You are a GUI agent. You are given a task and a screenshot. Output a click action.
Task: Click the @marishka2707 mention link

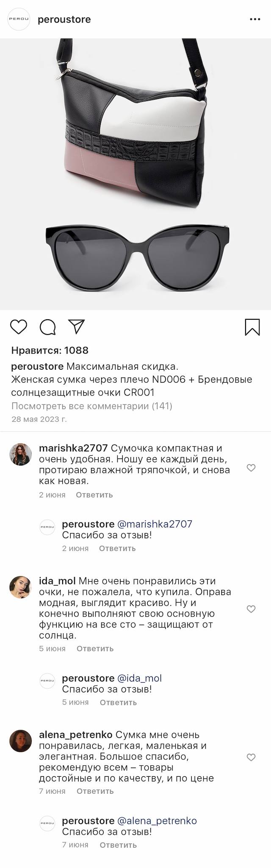155,524
